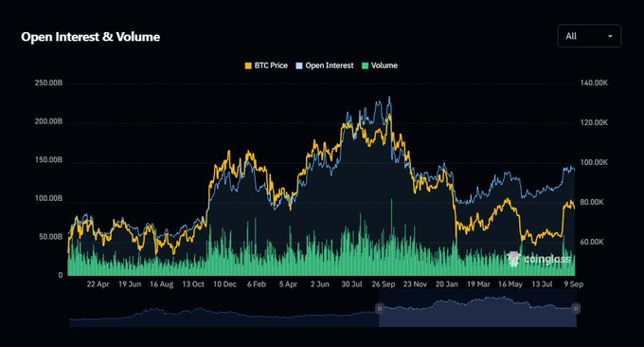Click the 0 baseline axis label
This screenshot has width=644, height=347.
tap(61, 276)
